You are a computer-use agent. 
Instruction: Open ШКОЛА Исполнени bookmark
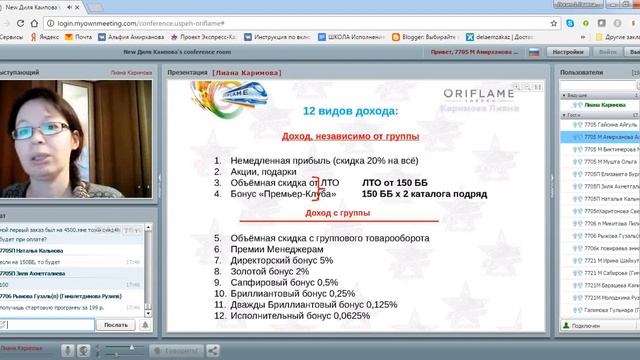[351, 37]
